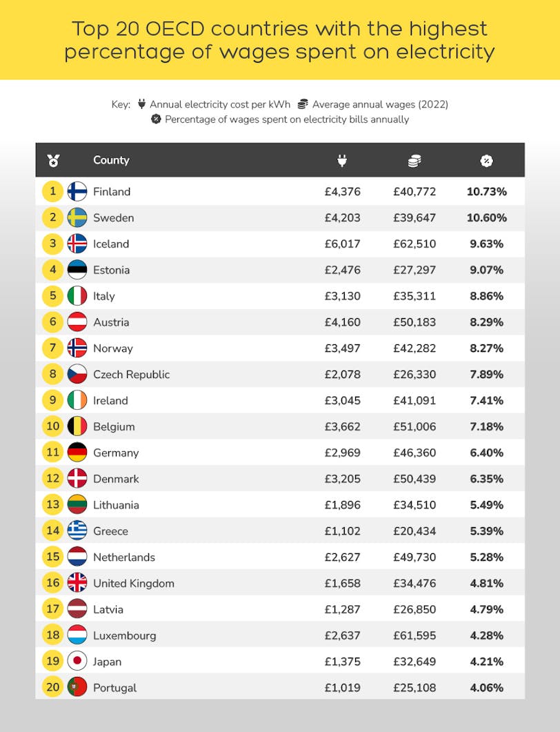The image size is (560, 732).
Task: Click the yellow rank 20 badge
Action: pos(53,688)
